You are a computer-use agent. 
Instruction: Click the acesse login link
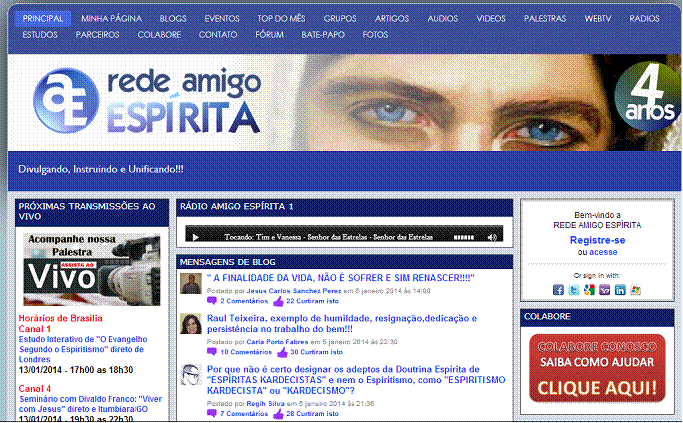[x=603, y=252]
